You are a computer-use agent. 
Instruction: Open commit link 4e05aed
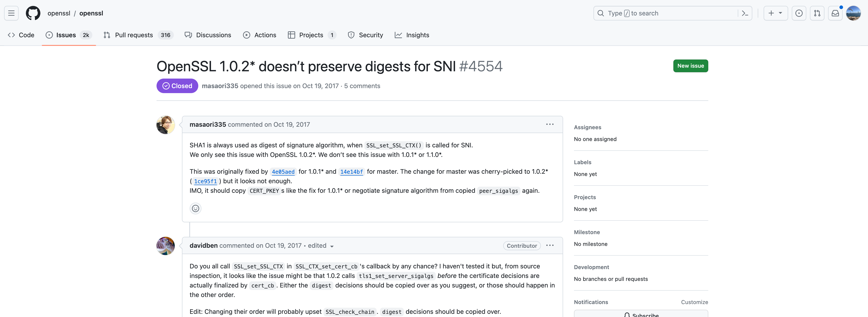tap(283, 172)
